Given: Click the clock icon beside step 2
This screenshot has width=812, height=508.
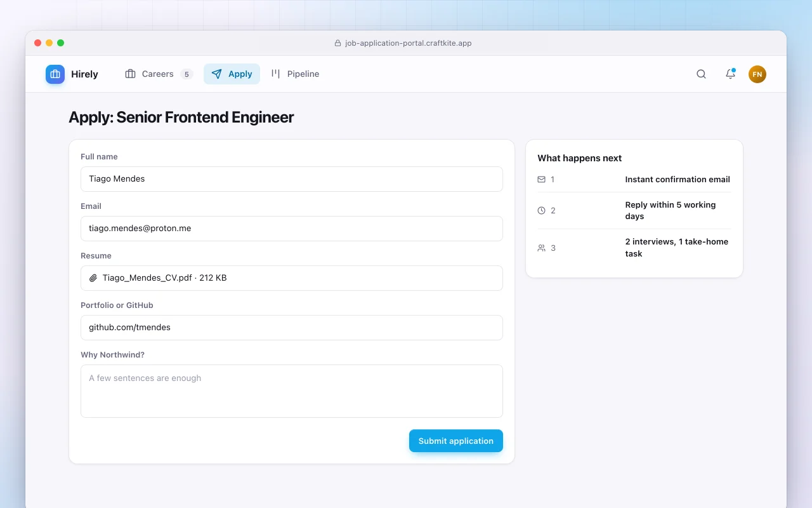Looking at the screenshot, I should pos(541,210).
